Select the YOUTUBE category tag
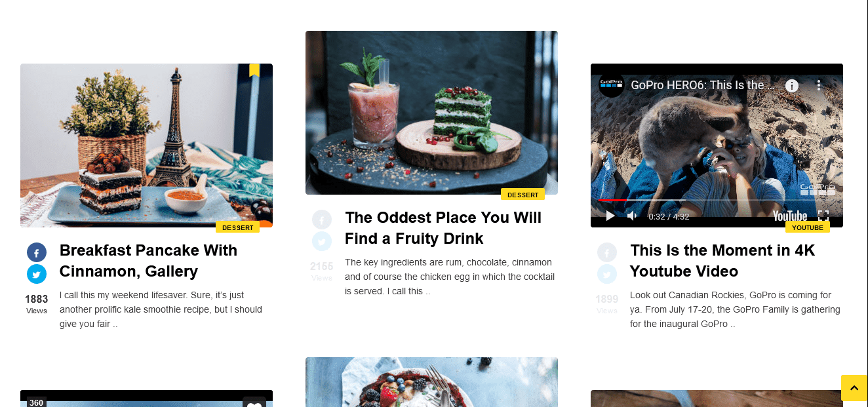This screenshot has width=868, height=407. tap(808, 227)
